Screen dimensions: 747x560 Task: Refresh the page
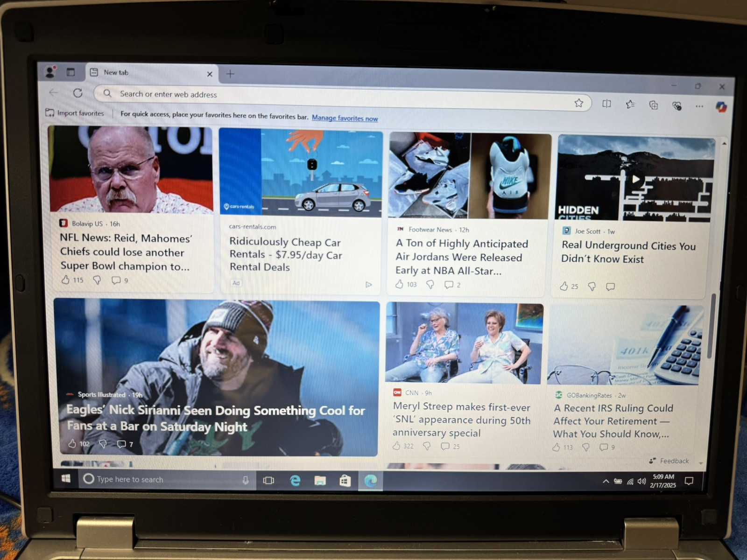click(x=78, y=93)
